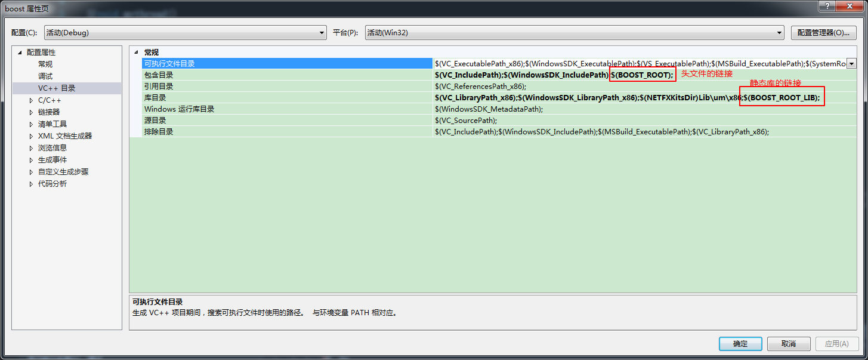Image resolution: width=868 pixels, height=360 pixels.
Task: Expand the C/C++ tree node
Action: 32,100
